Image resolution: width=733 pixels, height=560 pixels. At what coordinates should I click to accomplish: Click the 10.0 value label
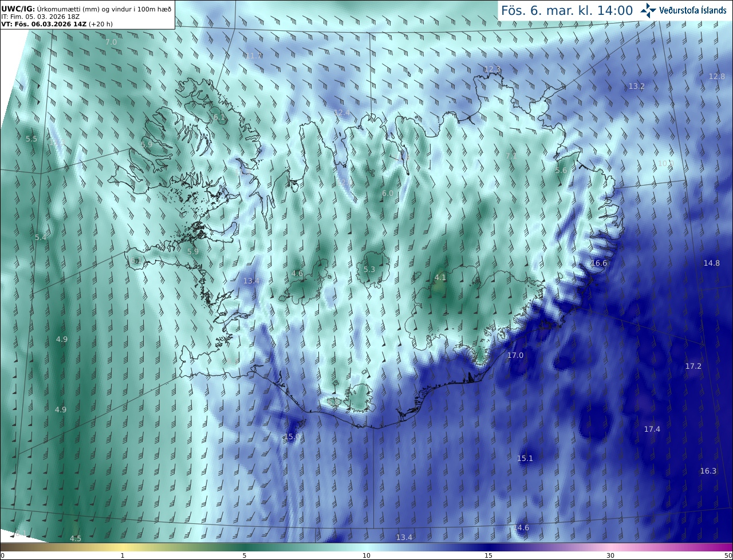click(665, 163)
